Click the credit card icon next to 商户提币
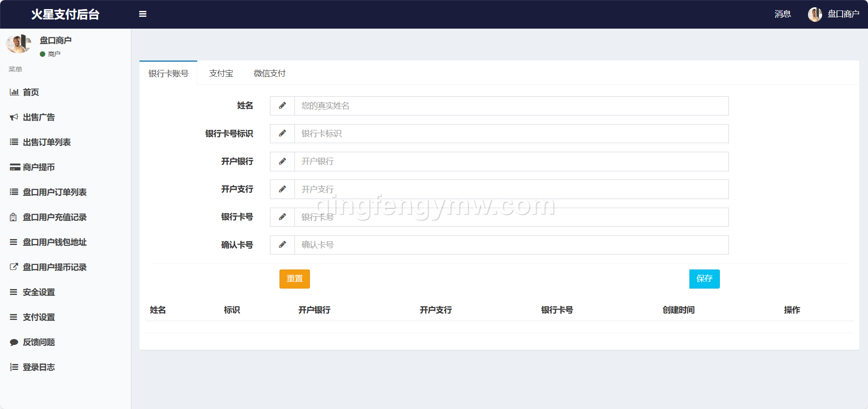The image size is (868, 409). tap(15, 167)
